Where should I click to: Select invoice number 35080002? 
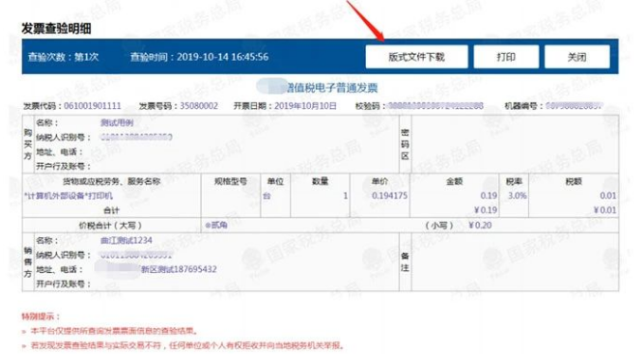pyautogui.click(x=199, y=106)
